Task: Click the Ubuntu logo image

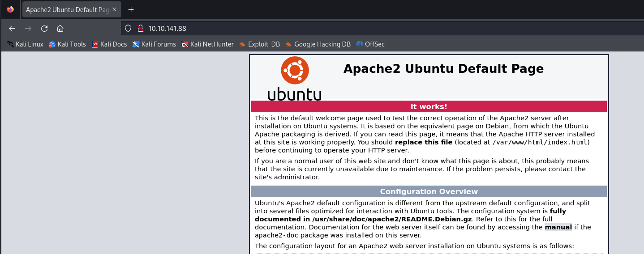Action: [294, 79]
